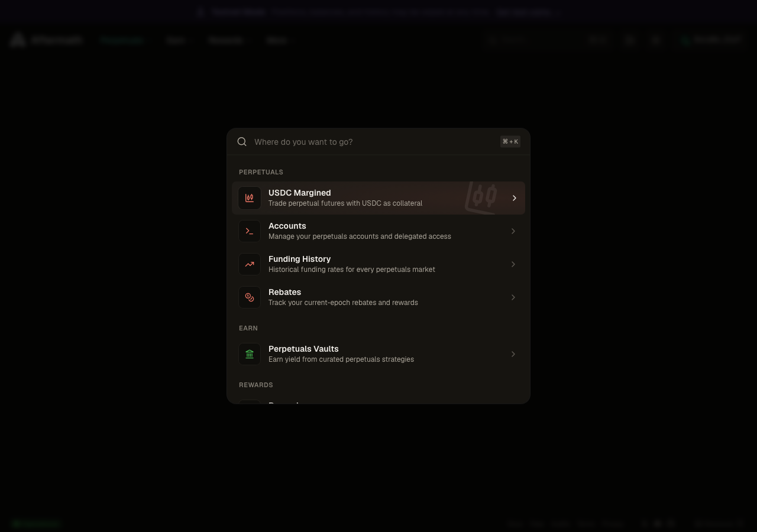Go to the Accounts menu entry
The image size is (757, 532).
(378, 231)
